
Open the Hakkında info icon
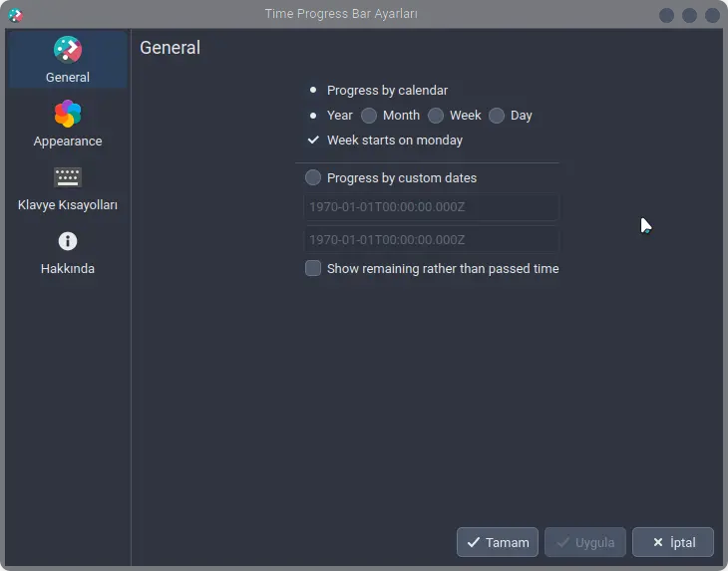tap(68, 241)
